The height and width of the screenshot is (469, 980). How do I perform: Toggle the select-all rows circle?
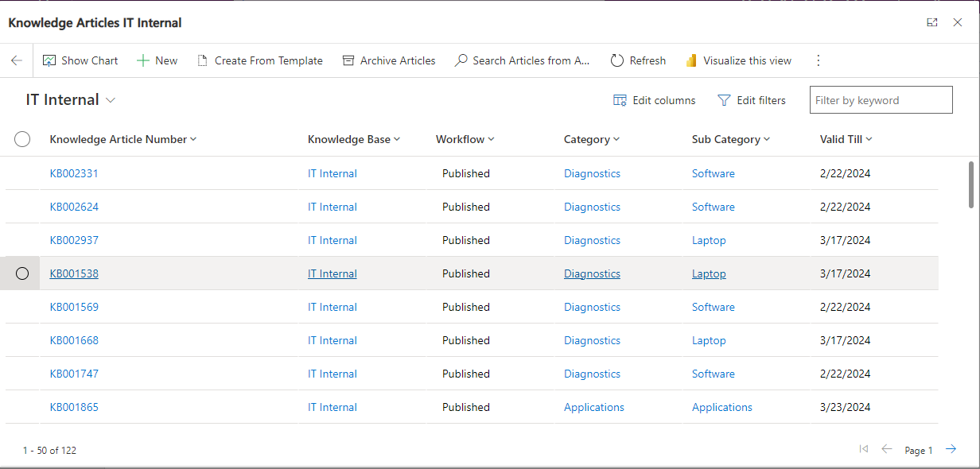22,139
